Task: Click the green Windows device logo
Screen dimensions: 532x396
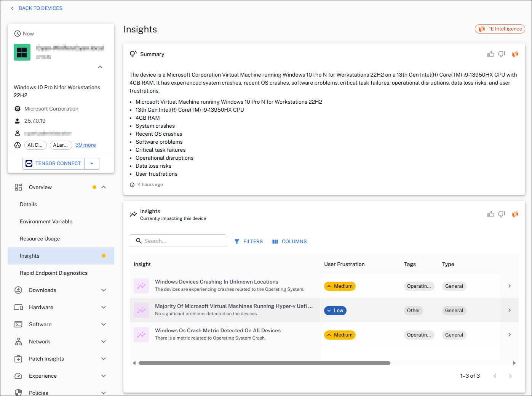Action: coord(22,52)
